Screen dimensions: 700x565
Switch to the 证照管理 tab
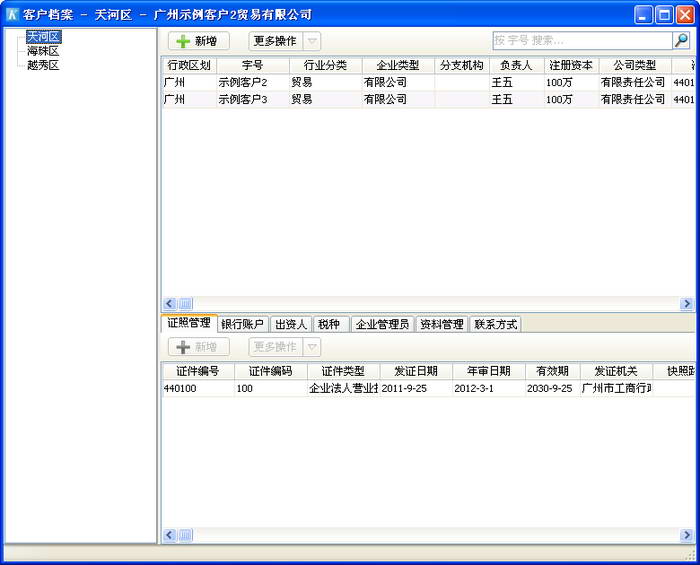(x=189, y=323)
